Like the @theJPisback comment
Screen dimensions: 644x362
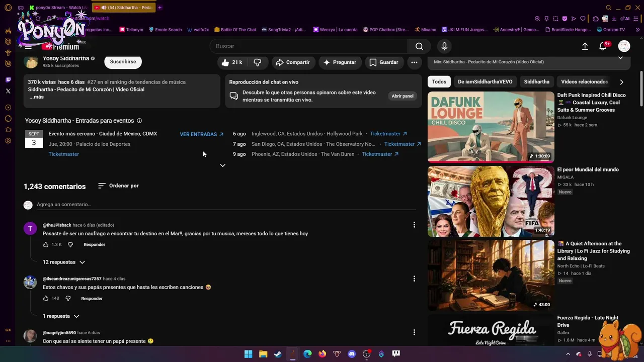46,244
